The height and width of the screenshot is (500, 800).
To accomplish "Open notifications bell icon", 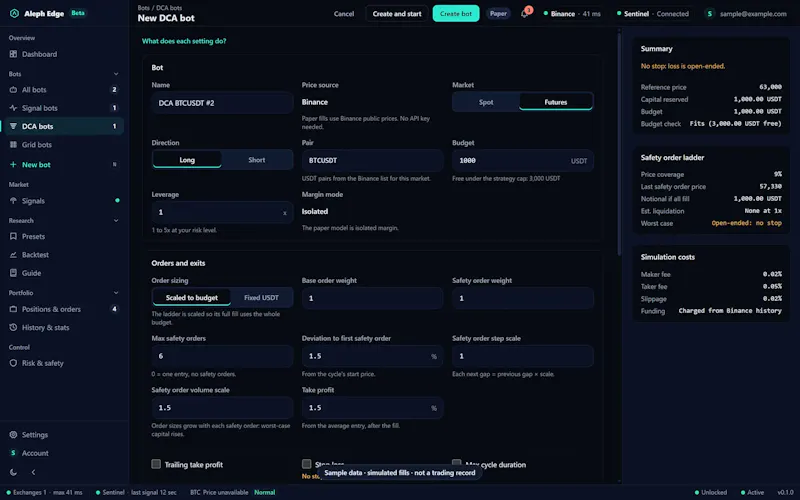I will pyautogui.click(x=524, y=14).
